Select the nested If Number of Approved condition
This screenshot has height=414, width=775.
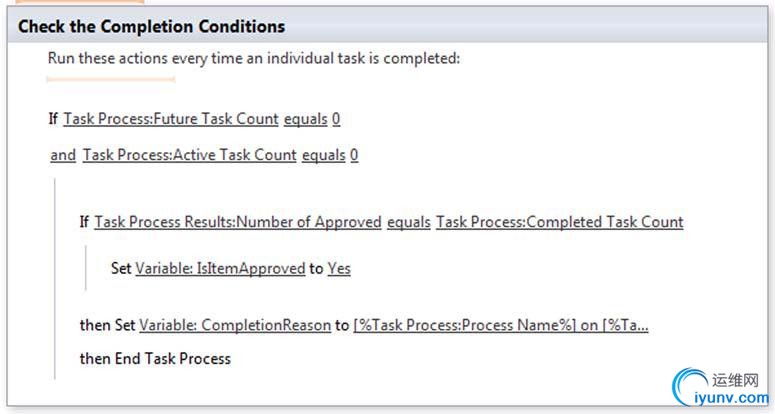click(x=382, y=222)
